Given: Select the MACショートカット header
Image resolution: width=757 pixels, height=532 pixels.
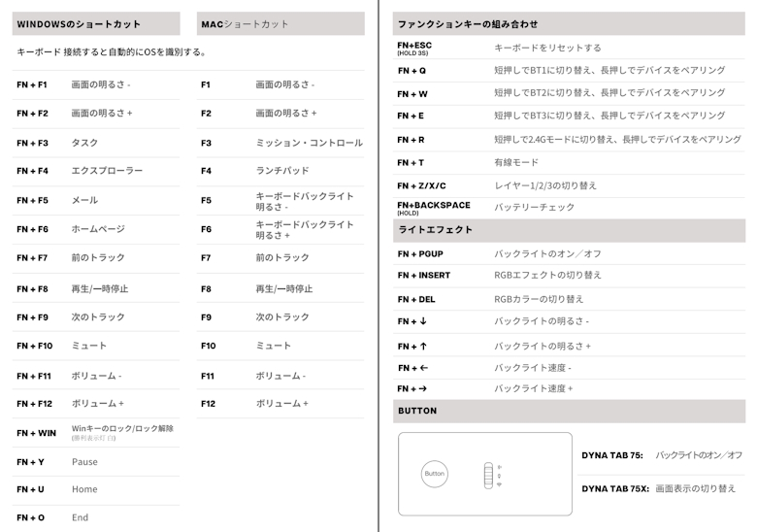Looking at the screenshot, I should point(245,24).
